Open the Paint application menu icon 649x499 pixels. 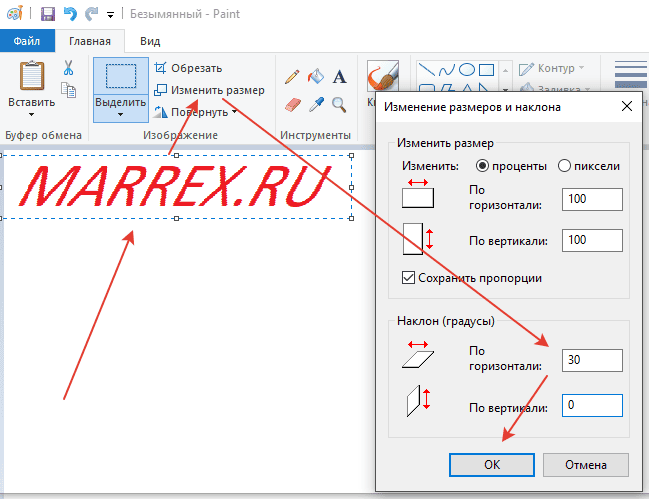point(15,13)
